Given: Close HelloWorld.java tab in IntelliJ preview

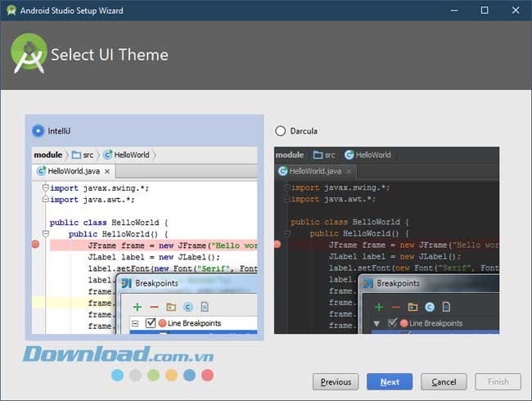Looking at the screenshot, I should [107, 172].
